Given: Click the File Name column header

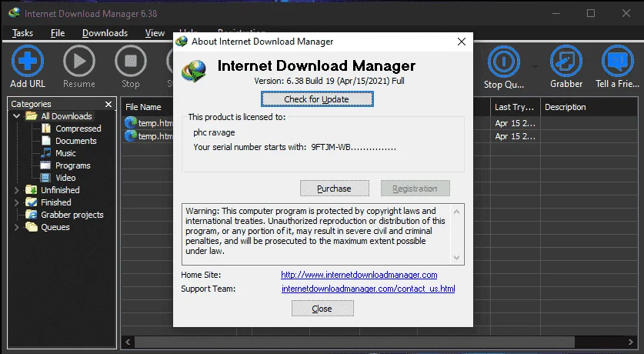Looking at the screenshot, I should coord(143,107).
